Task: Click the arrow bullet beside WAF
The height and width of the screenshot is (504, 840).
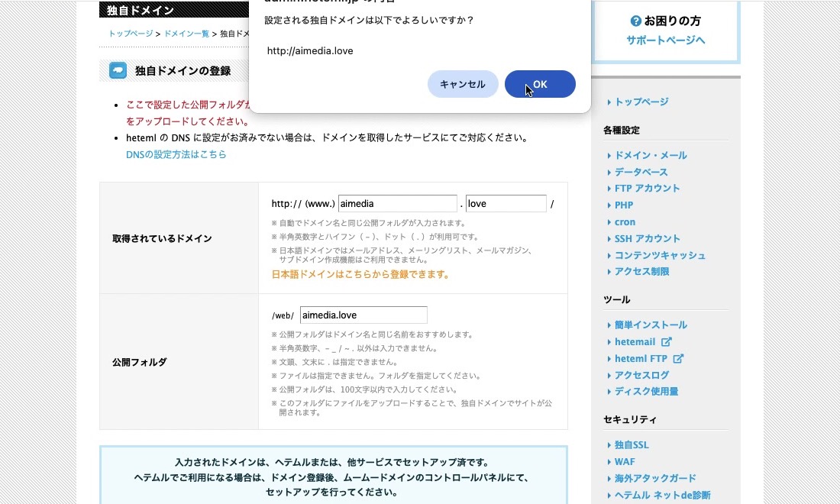Action: (x=609, y=462)
